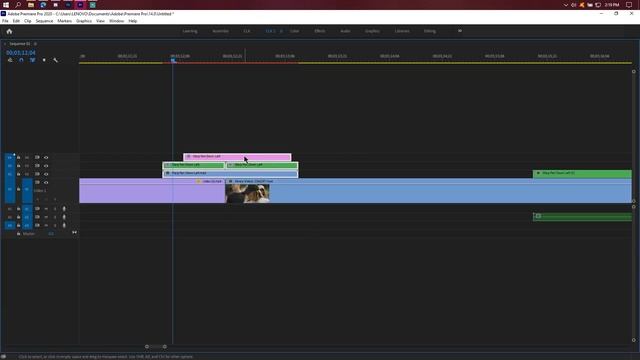Image resolution: width=640 pixels, height=360 pixels.
Task: Switch to the Effects workspace
Action: (x=320, y=31)
